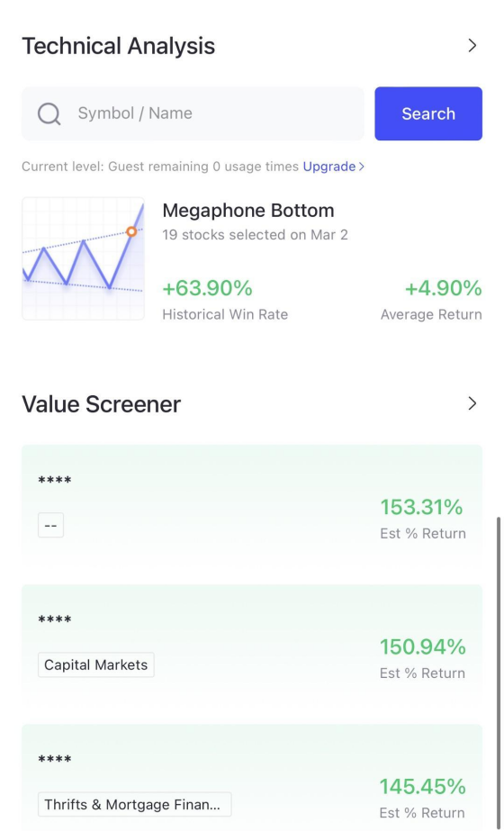Select the Capital Markets tag
The height and width of the screenshot is (831, 504).
coord(96,664)
